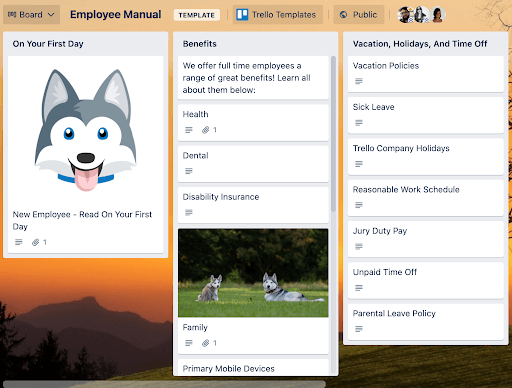Screen dimensions: 512x388
Task: Click the Vacation, Holidays, And Time Off title
Action: click(x=420, y=44)
